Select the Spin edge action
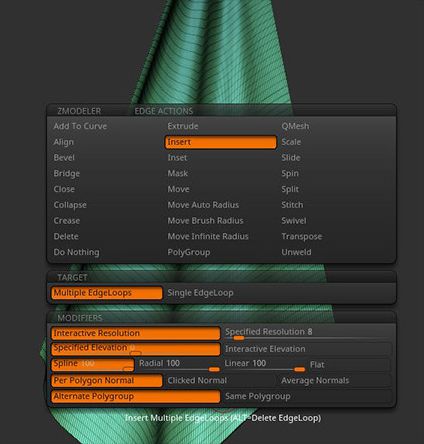Image resolution: width=424 pixels, height=444 pixels. 290,174
